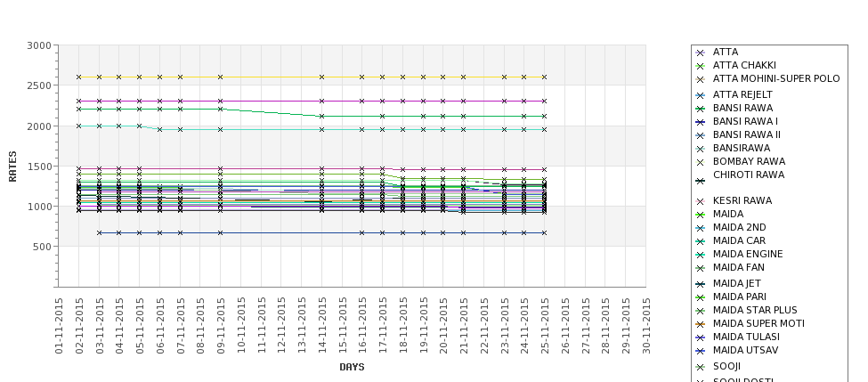Click the 3000 y-axis label

pos(39,45)
